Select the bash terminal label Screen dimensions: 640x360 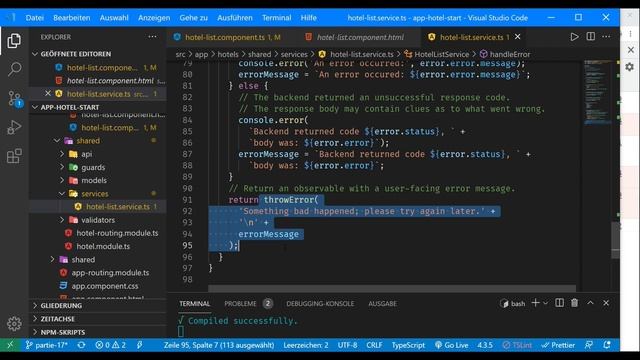point(513,304)
